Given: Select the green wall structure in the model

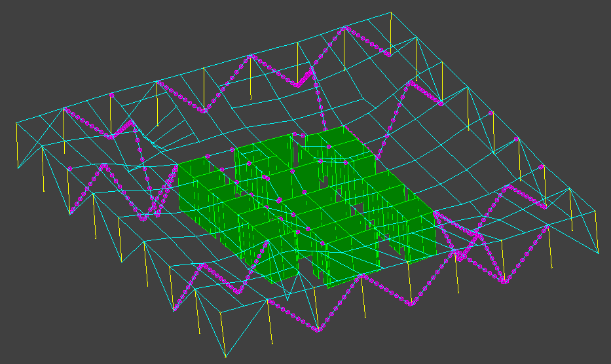Looking at the screenshot, I should click(x=307, y=207).
